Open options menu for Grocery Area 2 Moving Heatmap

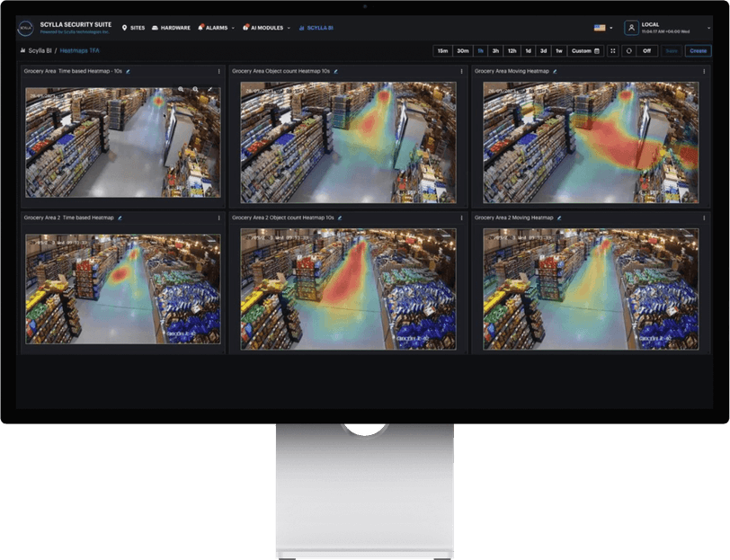pos(704,218)
